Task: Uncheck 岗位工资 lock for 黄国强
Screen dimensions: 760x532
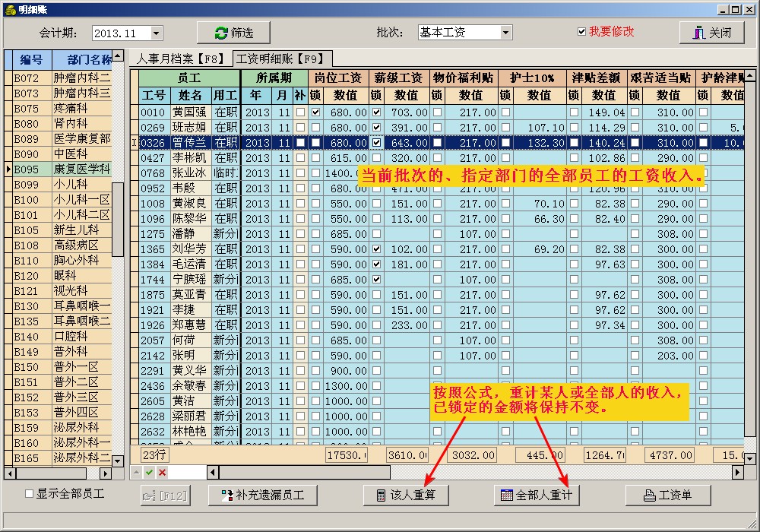Action: click(x=315, y=112)
